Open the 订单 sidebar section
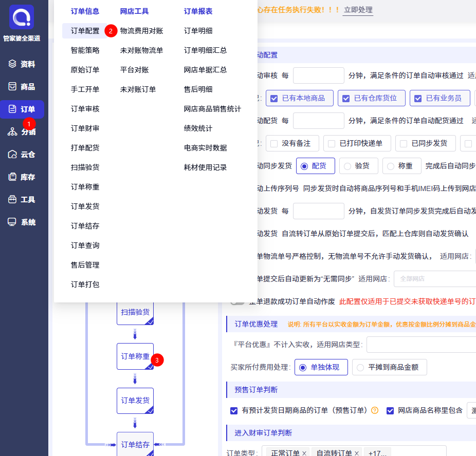Viewport: 476px width, 456px height. 22,109
